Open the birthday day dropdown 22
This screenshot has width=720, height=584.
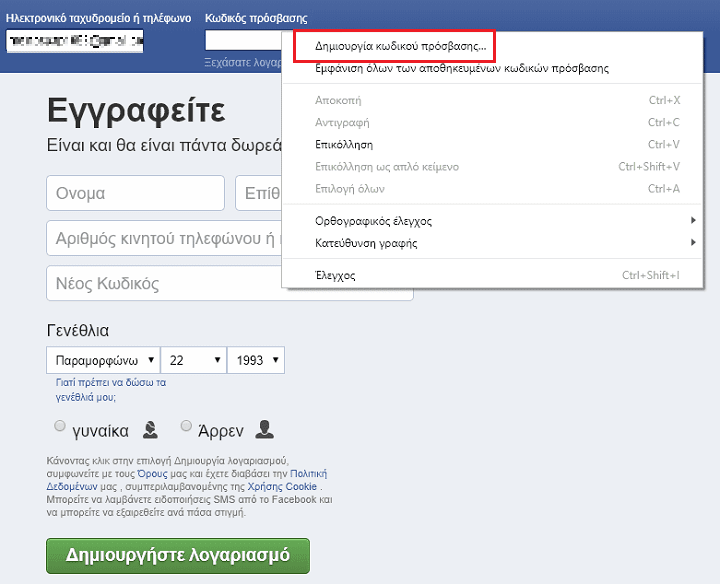194,360
